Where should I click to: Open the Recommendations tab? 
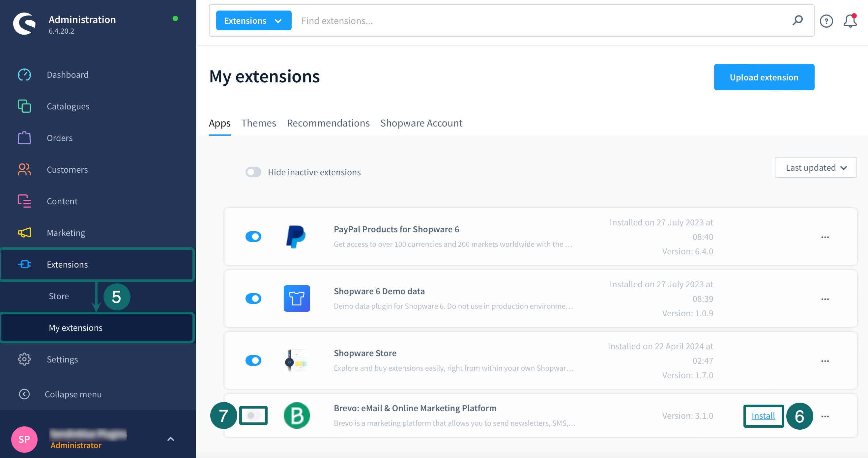point(328,123)
